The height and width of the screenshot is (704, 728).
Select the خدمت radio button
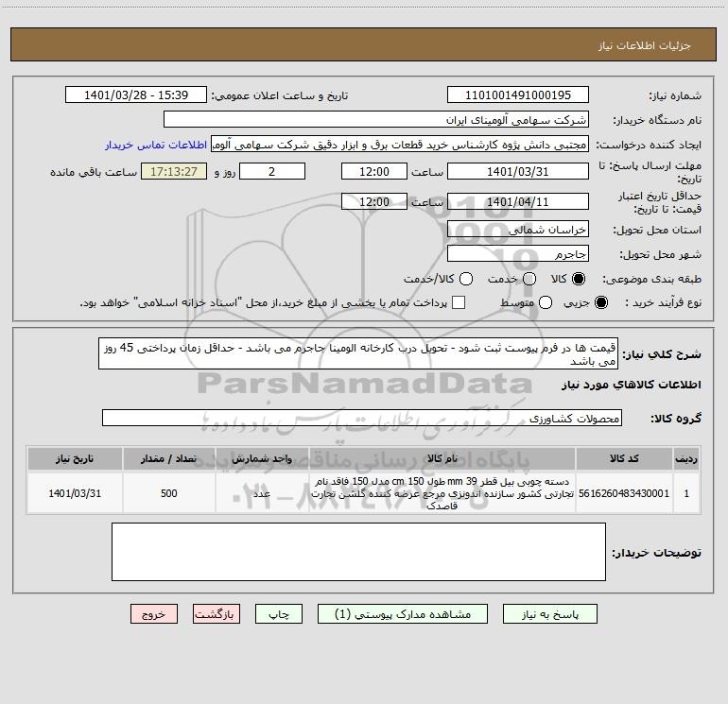click(529, 279)
